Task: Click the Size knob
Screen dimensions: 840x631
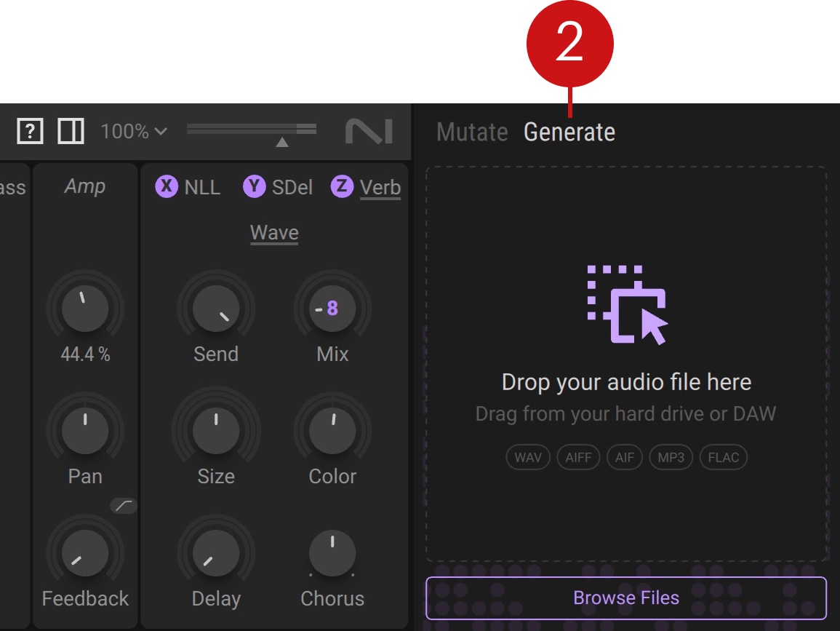Action: 216,431
